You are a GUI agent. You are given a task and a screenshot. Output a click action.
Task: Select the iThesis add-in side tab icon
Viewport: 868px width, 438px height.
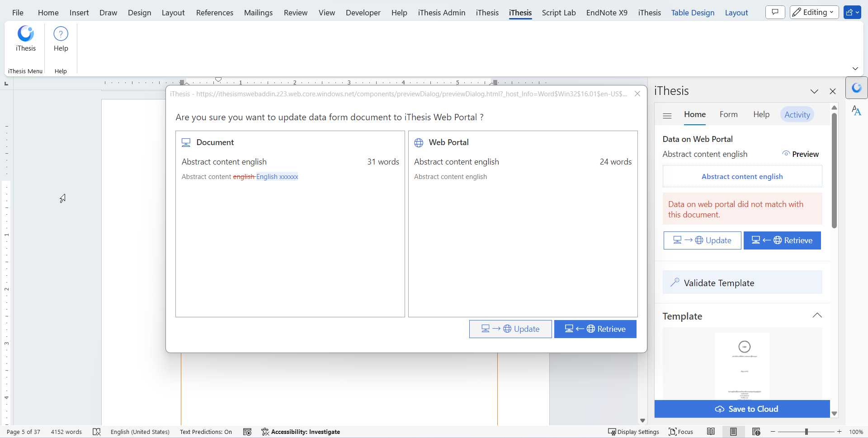point(856,88)
